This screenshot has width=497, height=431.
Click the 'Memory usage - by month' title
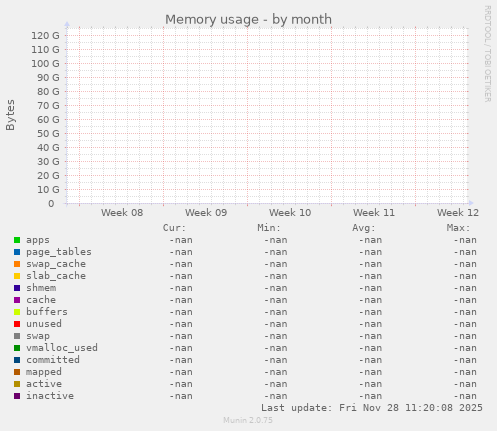pos(248,20)
